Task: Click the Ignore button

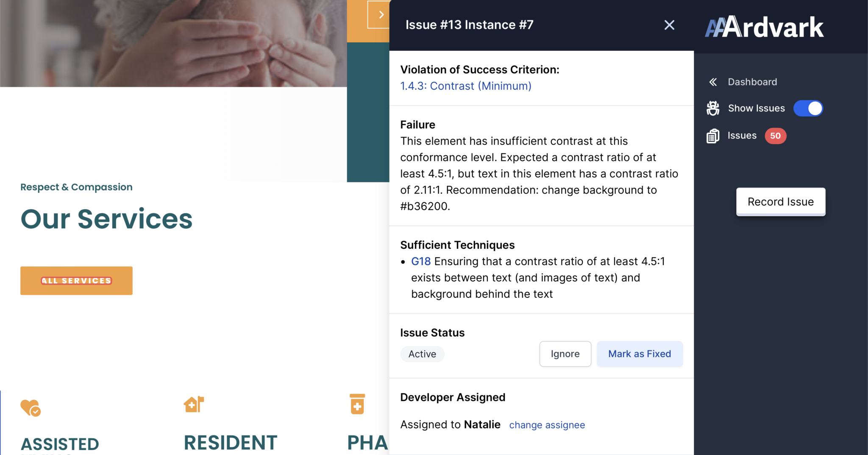Action: coord(565,354)
